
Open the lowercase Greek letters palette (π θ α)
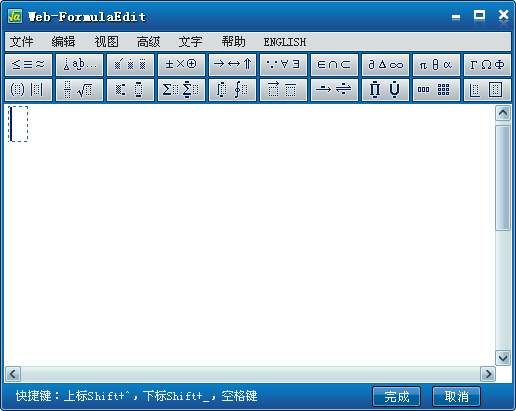coord(436,64)
